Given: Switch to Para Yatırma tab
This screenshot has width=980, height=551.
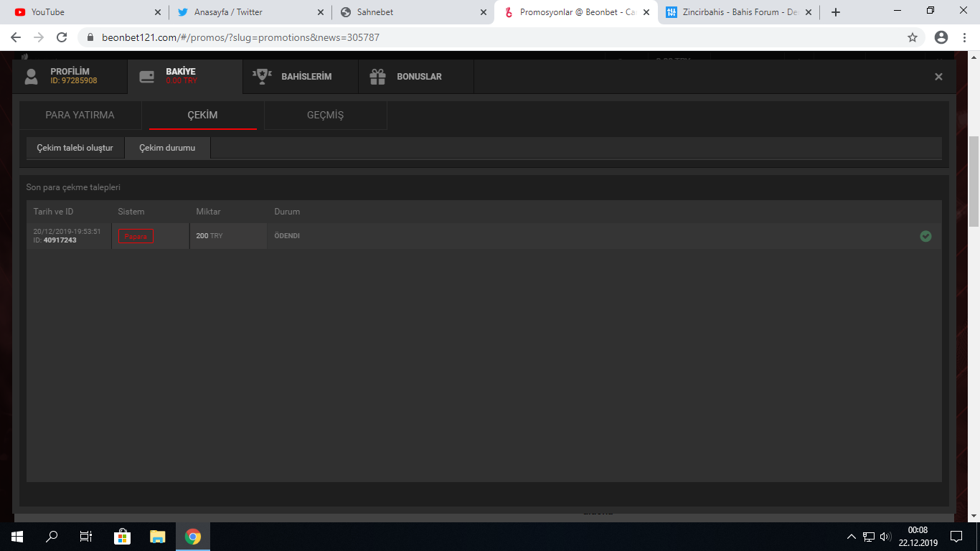Looking at the screenshot, I should pos(80,115).
